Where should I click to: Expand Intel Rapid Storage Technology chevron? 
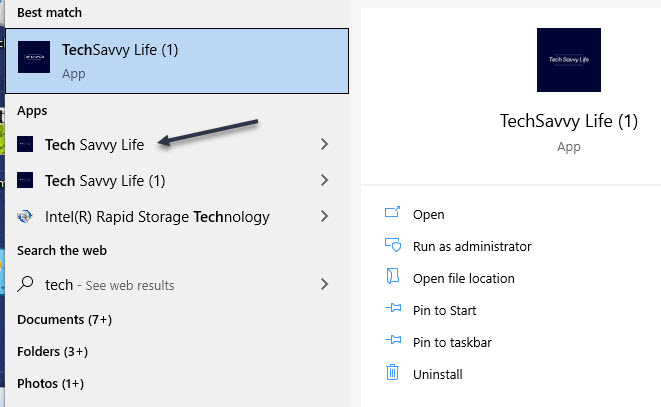pyautogui.click(x=323, y=216)
